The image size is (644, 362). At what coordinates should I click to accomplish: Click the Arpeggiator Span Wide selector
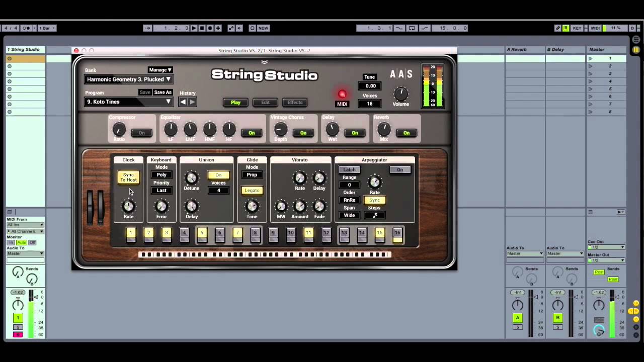tap(349, 215)
